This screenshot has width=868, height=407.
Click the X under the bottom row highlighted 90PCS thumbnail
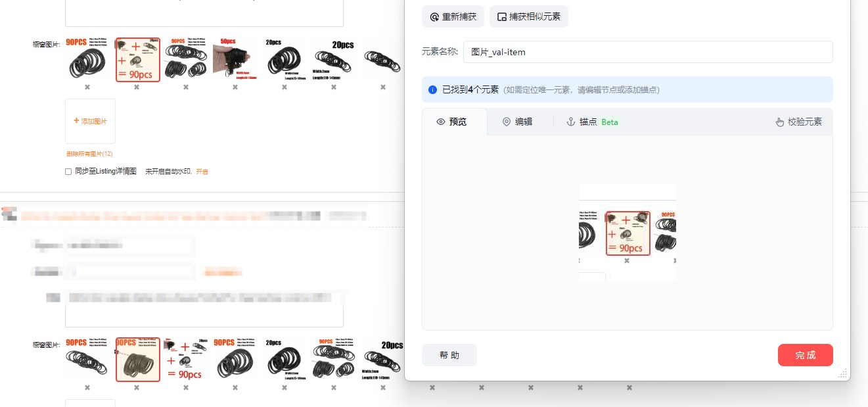[137, 387]
